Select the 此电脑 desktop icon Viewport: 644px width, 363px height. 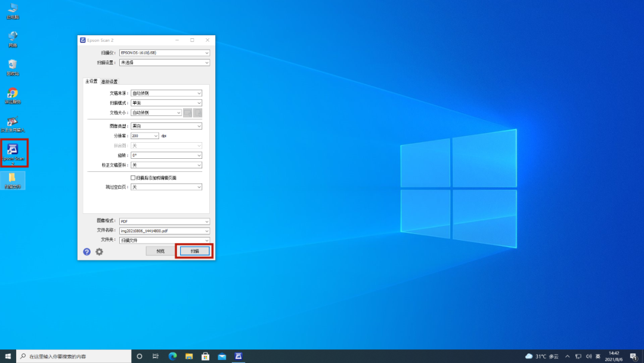pyautogui.click(x=13, y=11)
